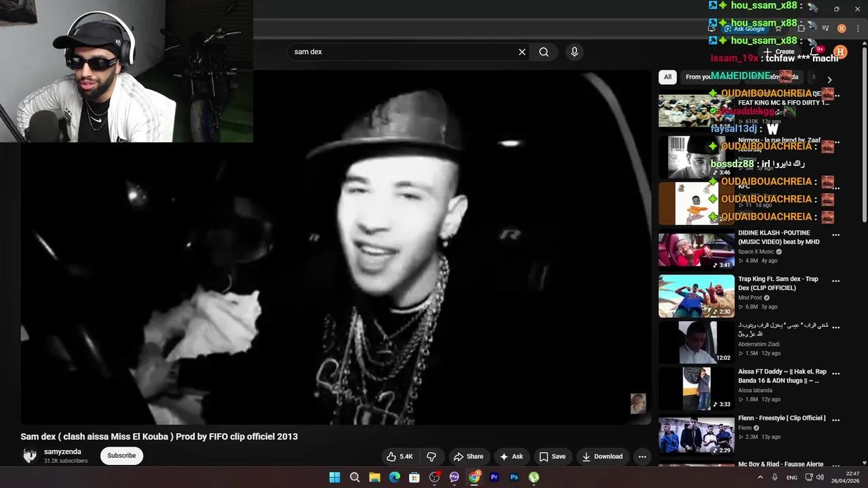
Task: Open Microsoft Store from taskbar
Action: pos(414,477)
